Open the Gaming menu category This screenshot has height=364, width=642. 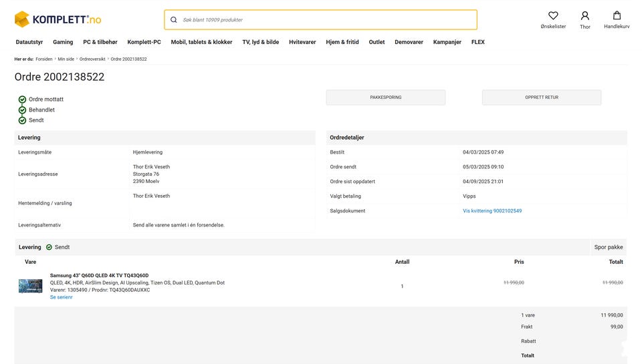click(63, 42)
